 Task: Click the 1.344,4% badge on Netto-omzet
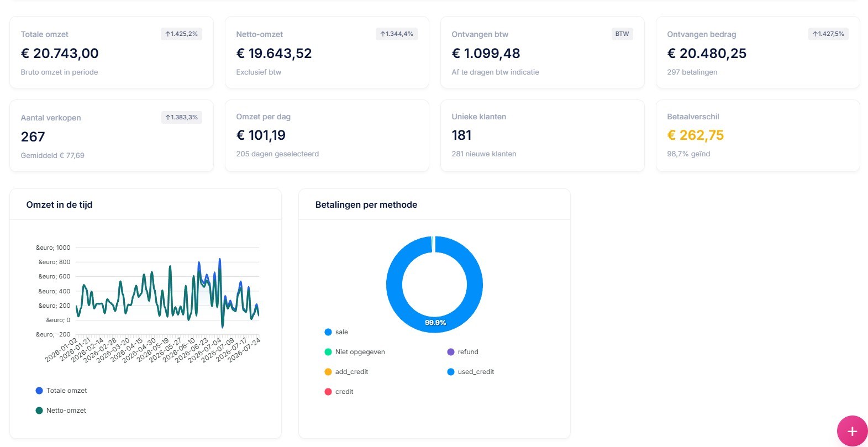[397, 34]
